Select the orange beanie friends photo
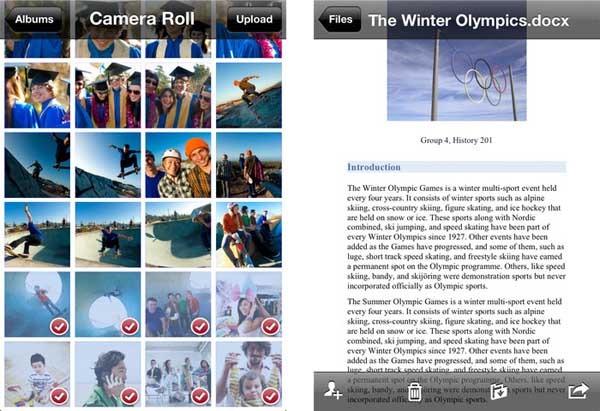 (178, 165)
